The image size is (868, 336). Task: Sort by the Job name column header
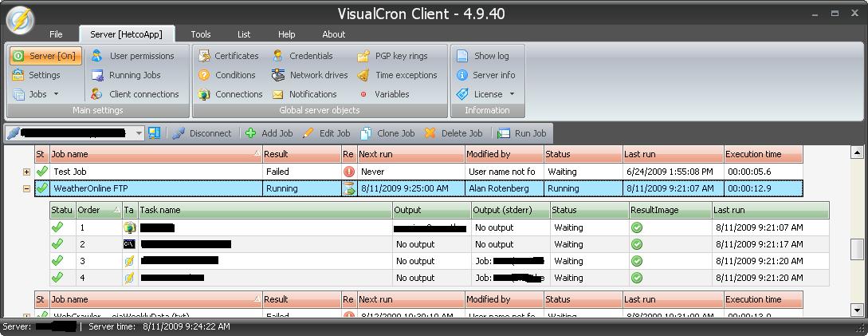(x=151, y=154)
